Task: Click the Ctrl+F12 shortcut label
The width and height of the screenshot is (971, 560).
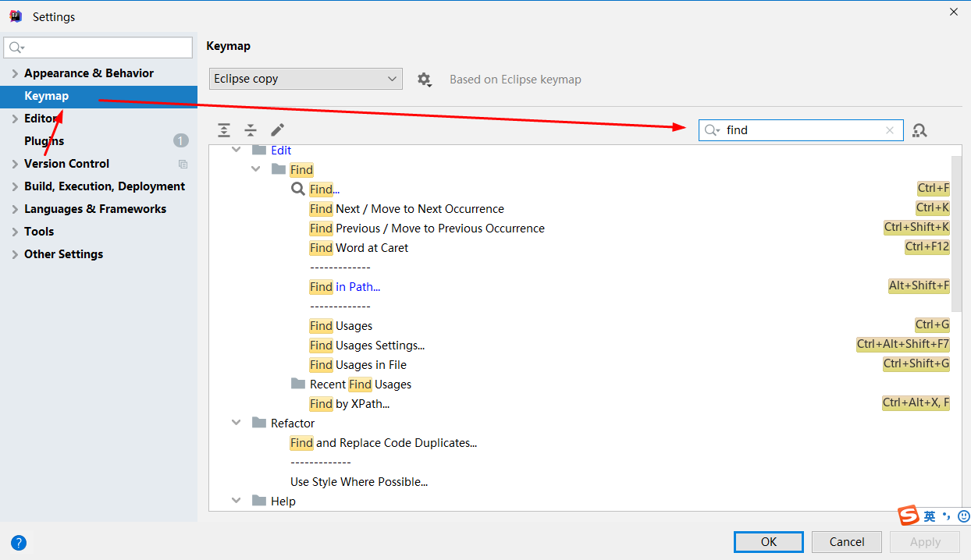Action: pyautogui.click(x=927, y=246)
